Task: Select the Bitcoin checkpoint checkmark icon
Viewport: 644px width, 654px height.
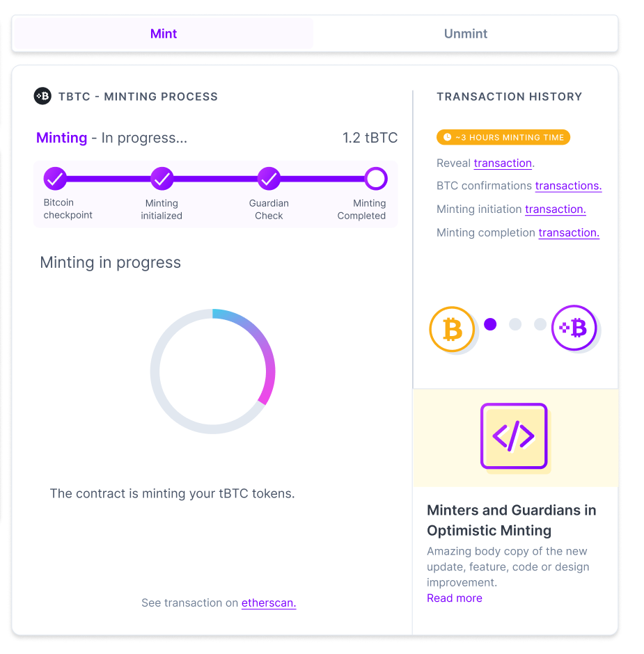Action: tap(55, 178)
